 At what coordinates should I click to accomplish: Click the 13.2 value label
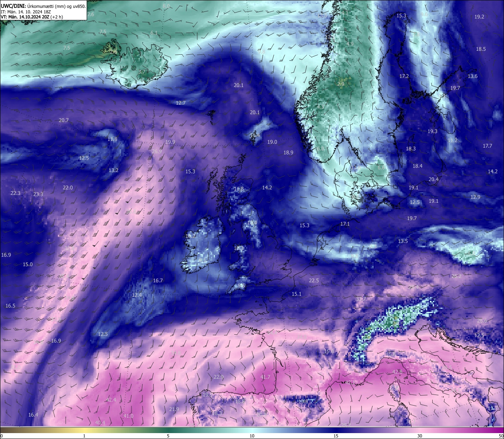[113, 170]
